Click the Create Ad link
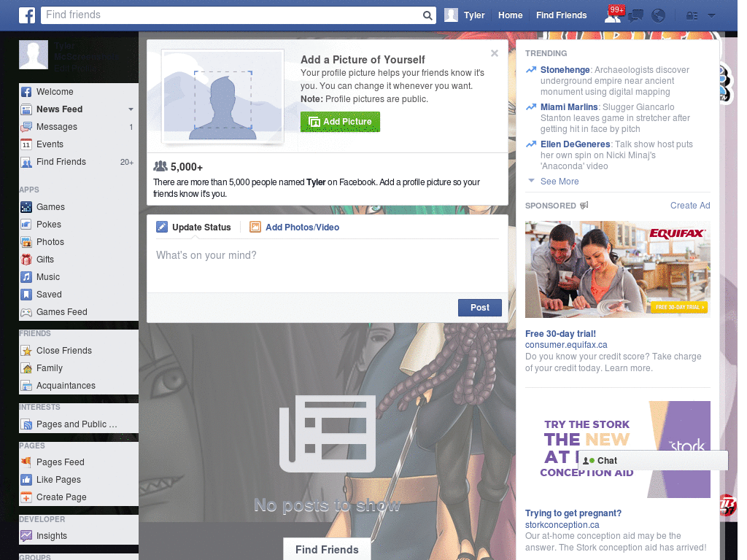This screenshot has height=560, width=747. pos(690,205)
